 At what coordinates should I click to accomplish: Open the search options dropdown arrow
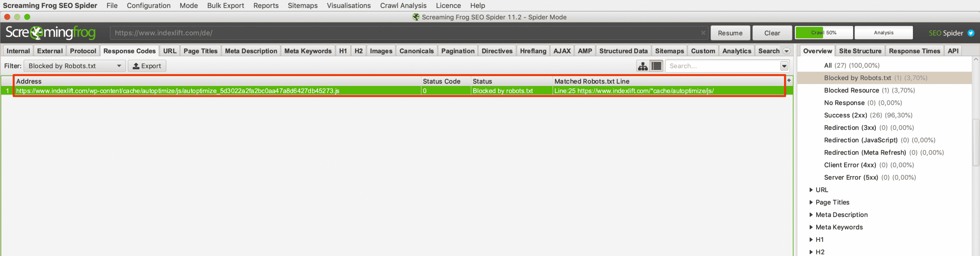[x=784, y=66]
